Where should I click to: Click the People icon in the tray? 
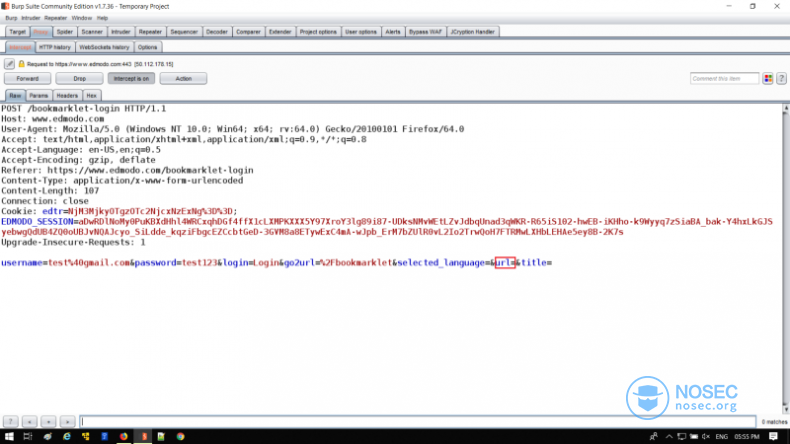click(x=654, y=436)
